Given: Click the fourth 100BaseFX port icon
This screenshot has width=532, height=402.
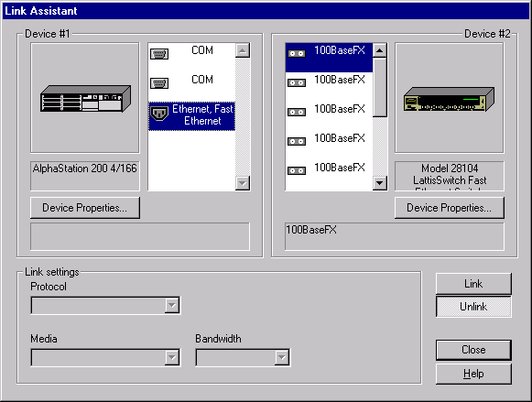Looking at the screenshot, I should pyautogui.click(x=297, y=141).
